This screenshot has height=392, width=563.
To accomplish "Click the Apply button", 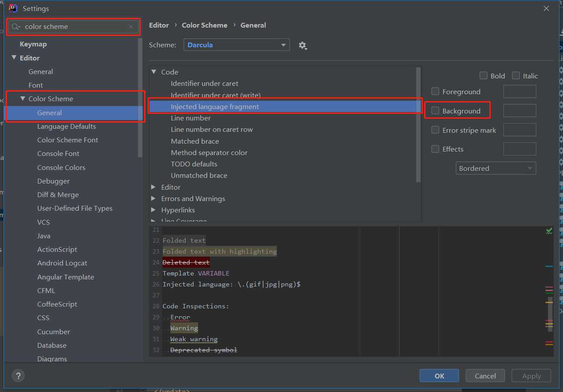I will click(x=531, y=376).
